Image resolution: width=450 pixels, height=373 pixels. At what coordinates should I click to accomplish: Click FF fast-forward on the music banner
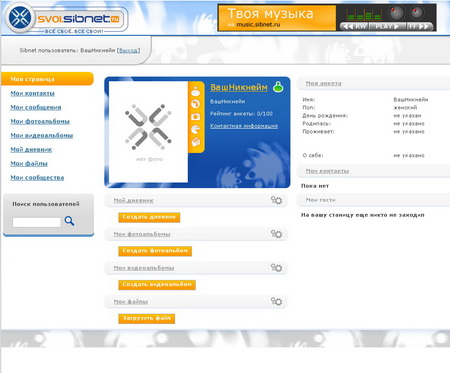419,26
